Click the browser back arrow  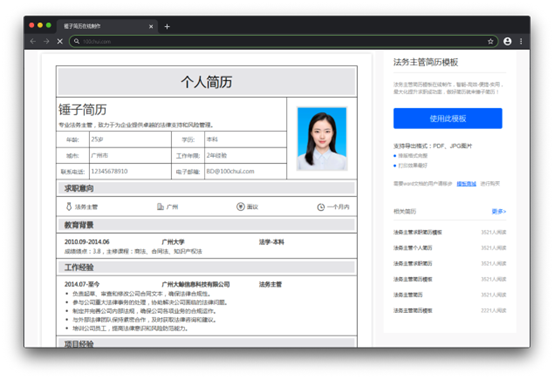point(33,41)
